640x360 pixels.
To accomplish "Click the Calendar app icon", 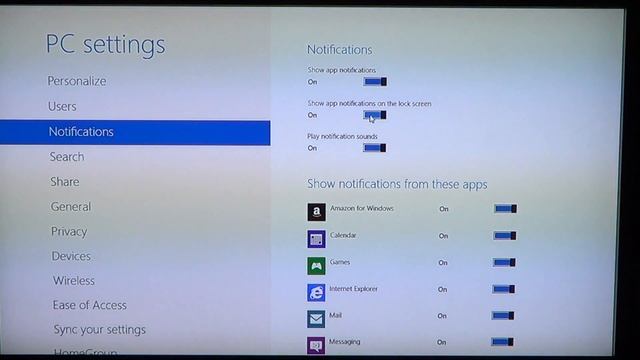I will point(316,239).
